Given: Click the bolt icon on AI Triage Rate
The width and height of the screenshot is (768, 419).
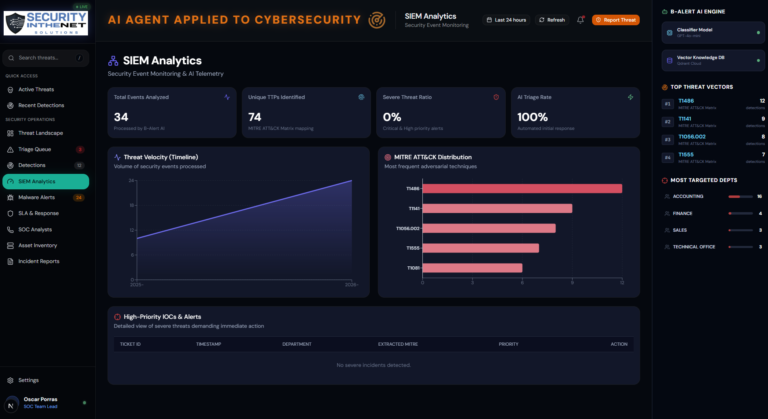Looking at the screenshot, I should click(x=630, y=97).
